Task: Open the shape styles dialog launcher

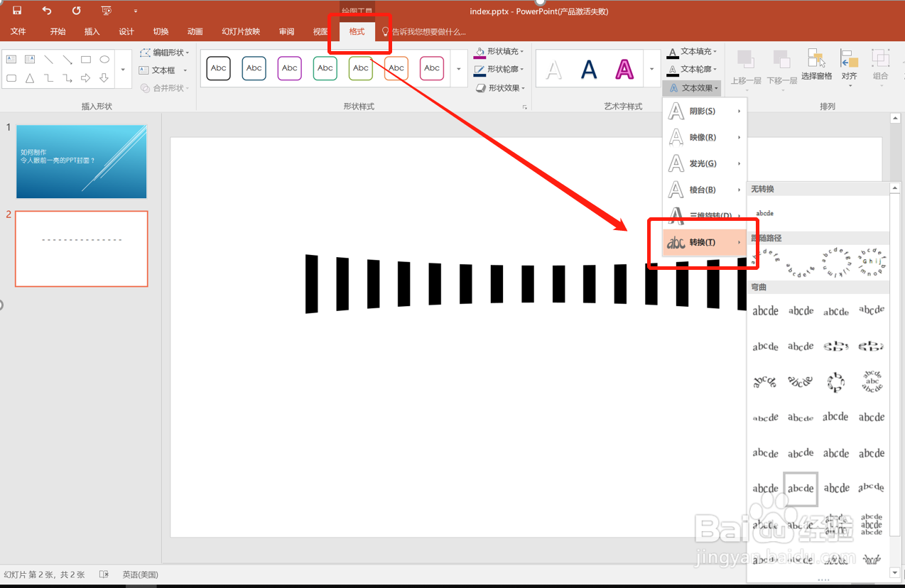Action: pyautogui.click(x=525, y=107)
